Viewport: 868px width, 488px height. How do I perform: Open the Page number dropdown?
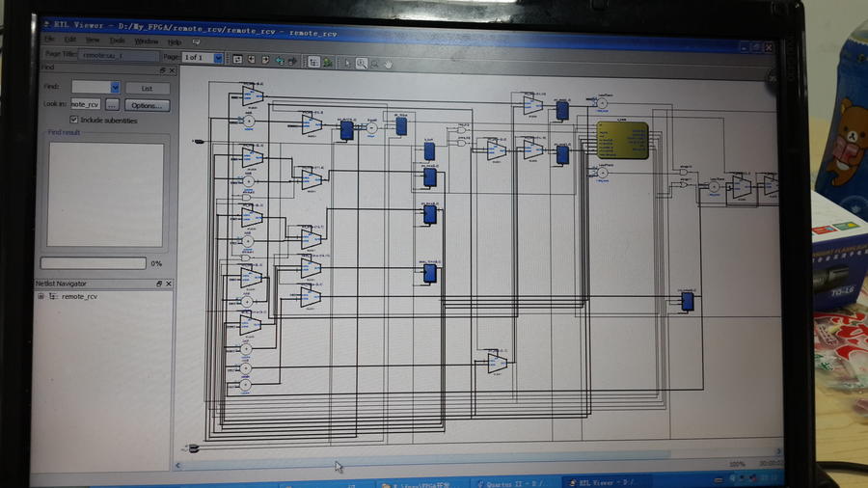218,58
